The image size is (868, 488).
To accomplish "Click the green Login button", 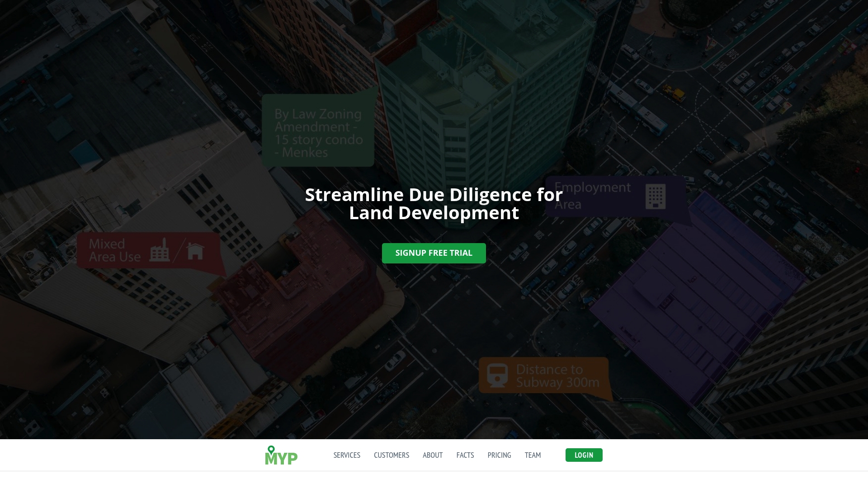I will pos(584,455).
